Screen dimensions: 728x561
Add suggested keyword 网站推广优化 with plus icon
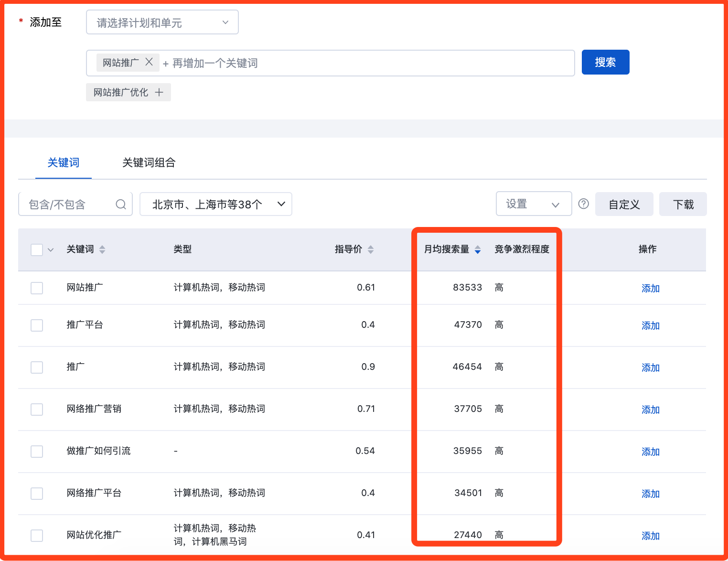tap(128, 92)
